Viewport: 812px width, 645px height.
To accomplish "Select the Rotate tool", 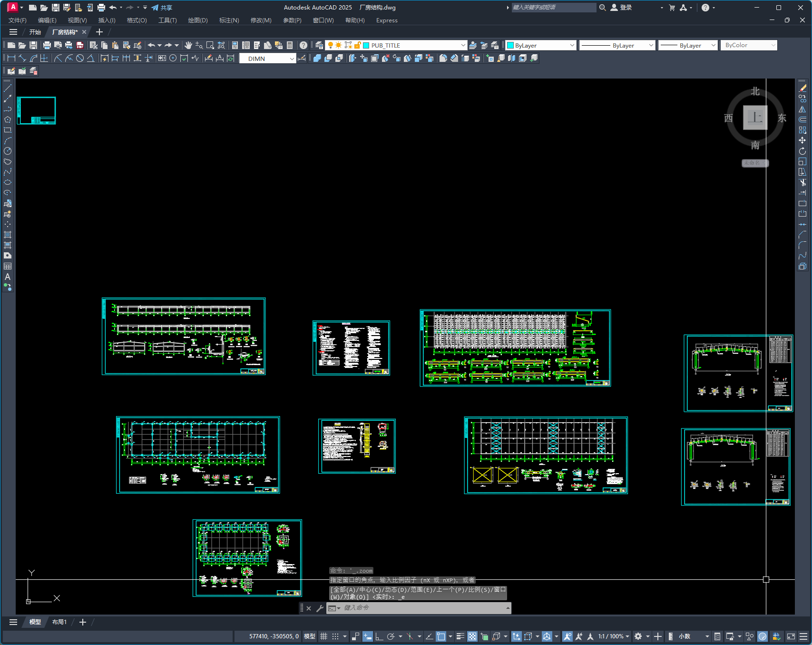I will pos(802,151).
